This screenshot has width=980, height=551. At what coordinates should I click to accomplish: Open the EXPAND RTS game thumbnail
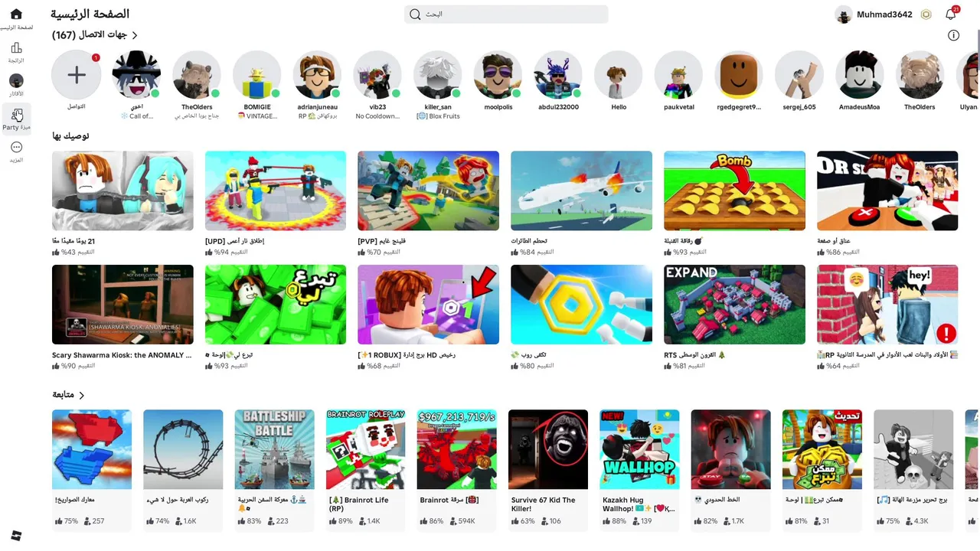tap(734, 305)
